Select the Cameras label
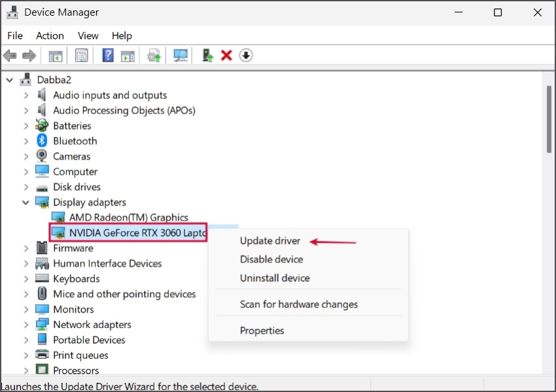The image size is (556, 392). pos(72,156)
